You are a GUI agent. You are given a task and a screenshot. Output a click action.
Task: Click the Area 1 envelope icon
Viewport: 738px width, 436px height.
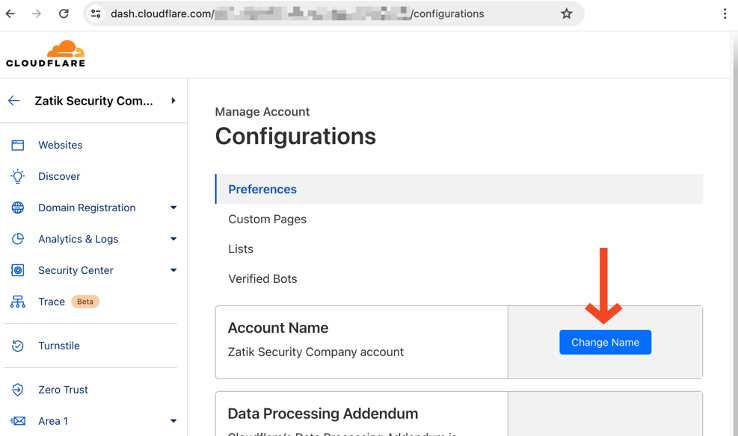(x=17, y=421)
